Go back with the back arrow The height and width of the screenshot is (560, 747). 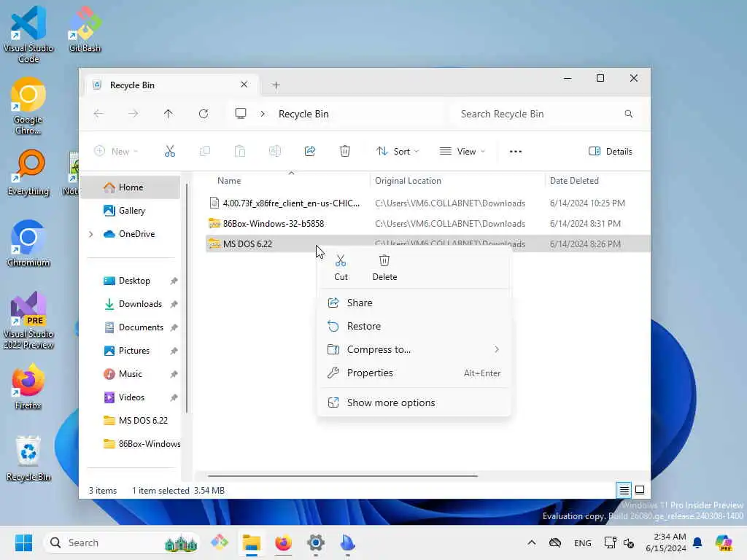pyautogui.click(x=98, y=114)
